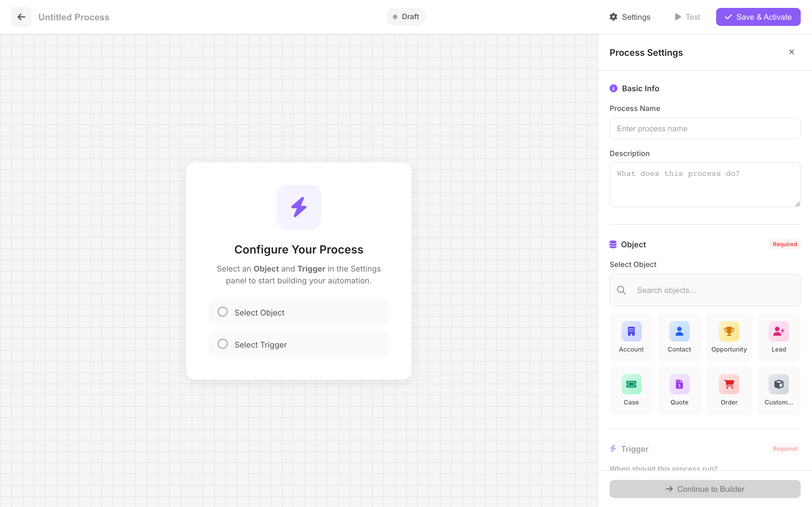Select the Custom object icon
The height and width of the screenshot is (507, 812).
click(778, 384)
